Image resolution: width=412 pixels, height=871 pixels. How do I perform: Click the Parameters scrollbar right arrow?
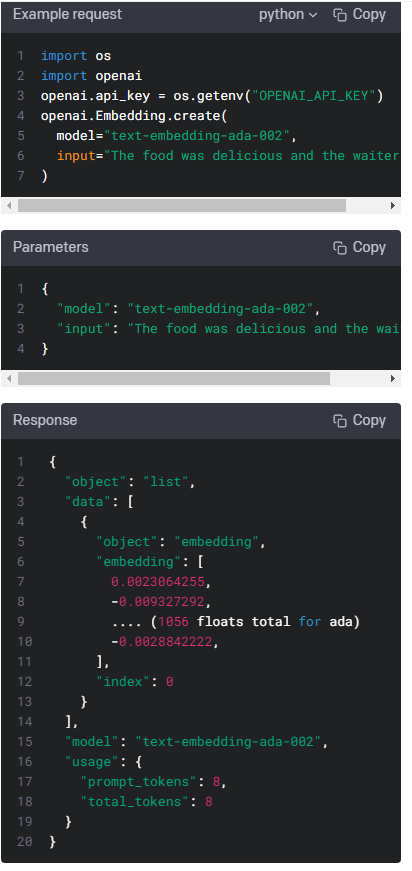[x=393, y=379]
